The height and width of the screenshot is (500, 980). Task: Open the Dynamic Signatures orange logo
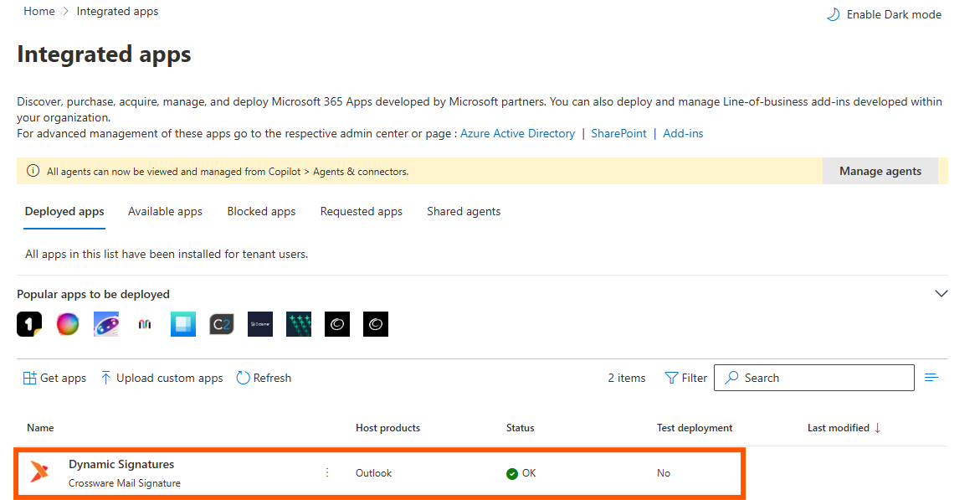39,472
